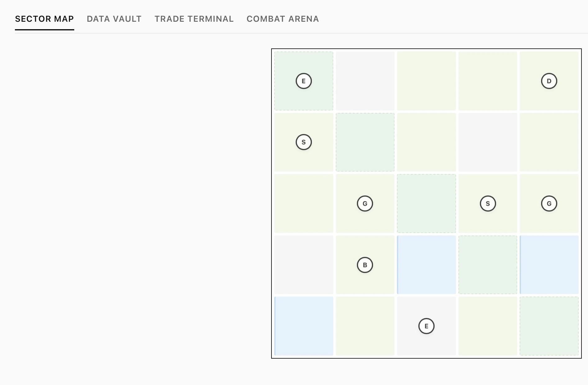Screen dimensions: 588x385
Task: Select the G token at right edge
Action: (x=549, y=204)
